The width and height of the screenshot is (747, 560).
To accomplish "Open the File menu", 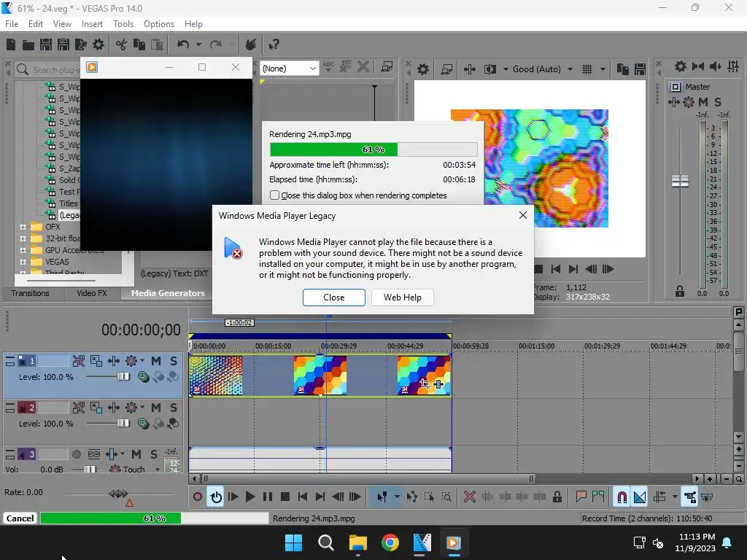I will (x=12, y=24).
